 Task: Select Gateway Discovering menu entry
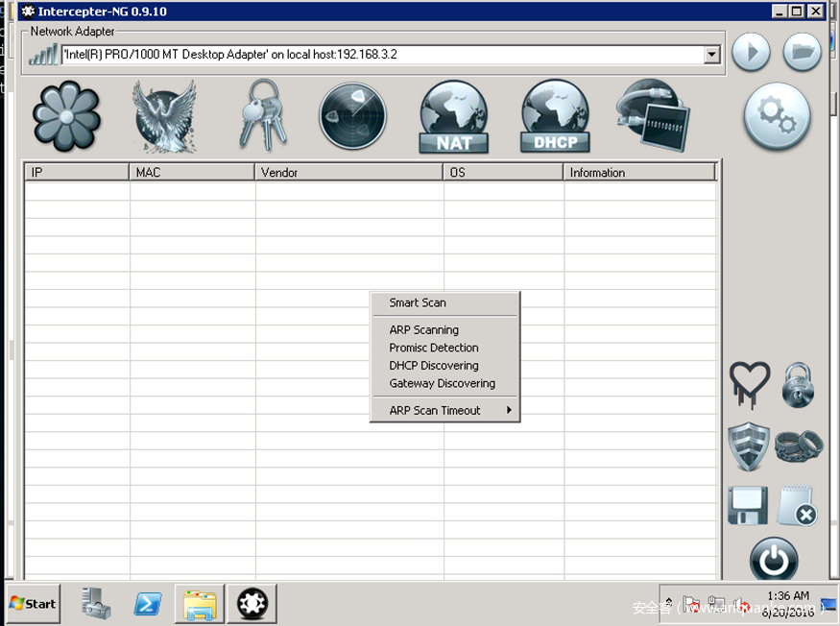click(442, 383)
